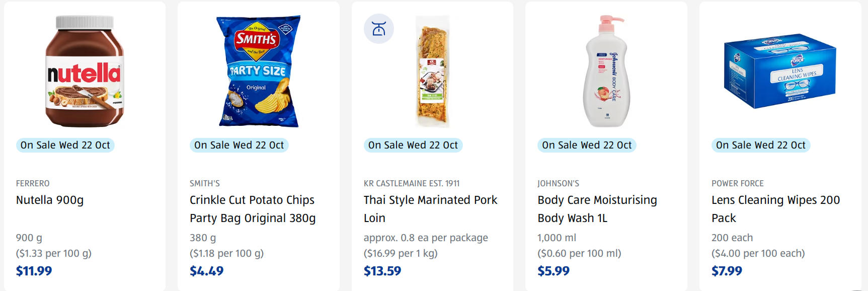Screen dimensions: 868x291
Task: Click the blue lens cleaning wipes box image
Action: tap(780, 70)
